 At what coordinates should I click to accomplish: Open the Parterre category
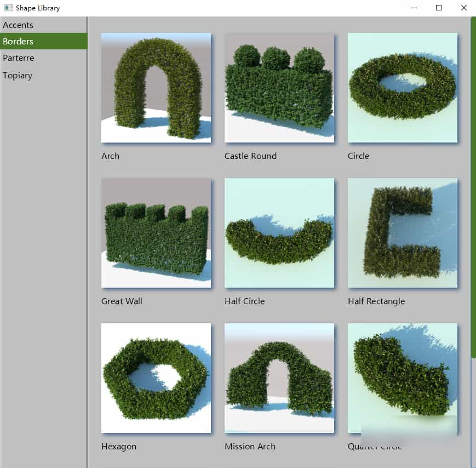point(19,58)
